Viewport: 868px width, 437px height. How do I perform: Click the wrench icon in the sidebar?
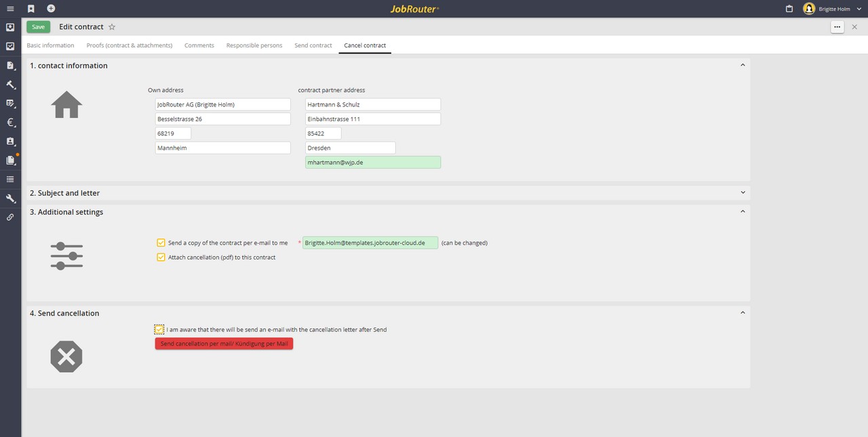[10, 199]
